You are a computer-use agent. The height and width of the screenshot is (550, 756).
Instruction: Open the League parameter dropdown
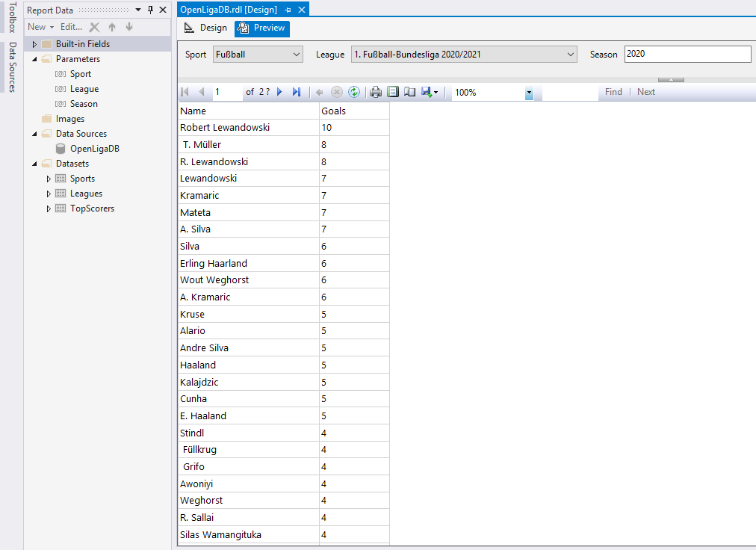pyautogui.click(x=571, y=55)
